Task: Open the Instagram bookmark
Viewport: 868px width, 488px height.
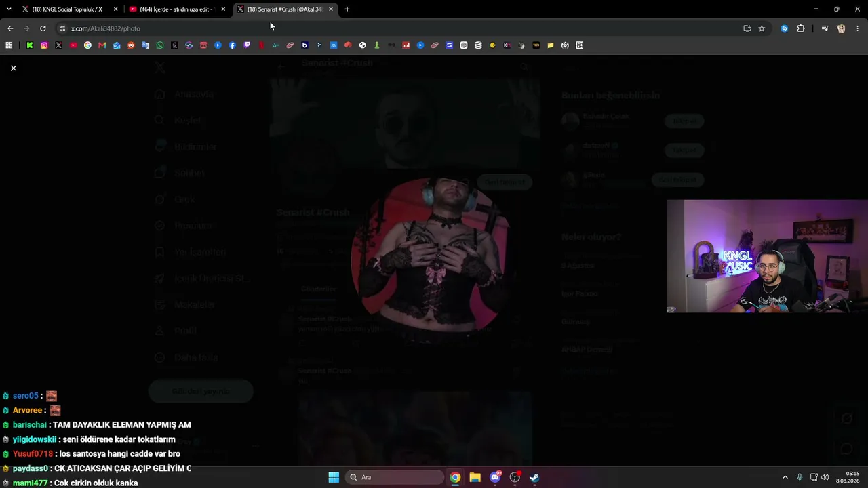Action: pyautogui.click(x=44, y=45)
